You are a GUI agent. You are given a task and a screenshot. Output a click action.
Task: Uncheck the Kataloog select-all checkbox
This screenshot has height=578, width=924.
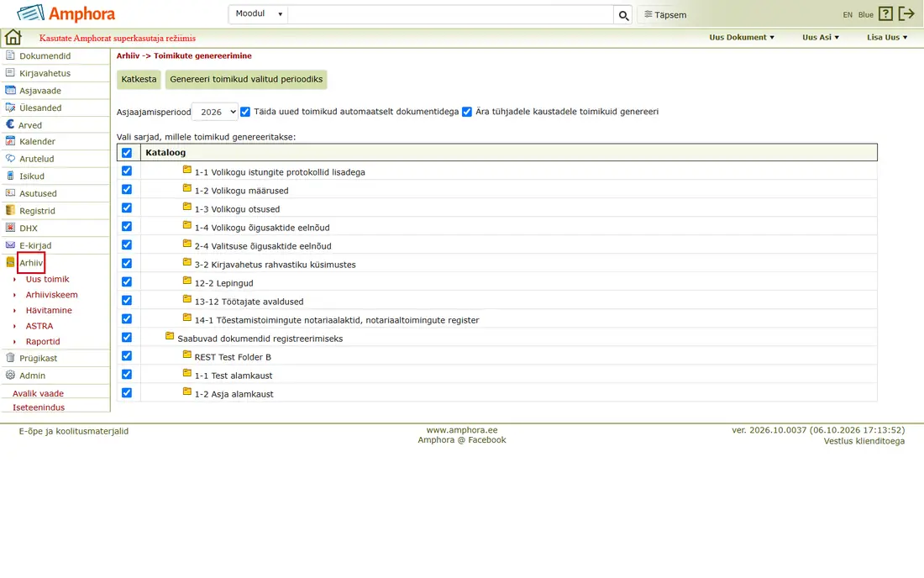127,153
